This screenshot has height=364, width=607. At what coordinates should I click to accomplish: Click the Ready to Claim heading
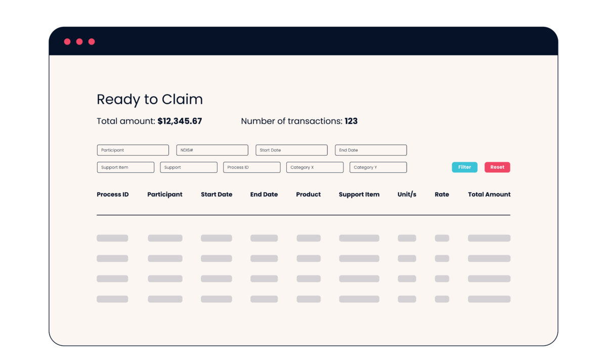click(150, 99)
